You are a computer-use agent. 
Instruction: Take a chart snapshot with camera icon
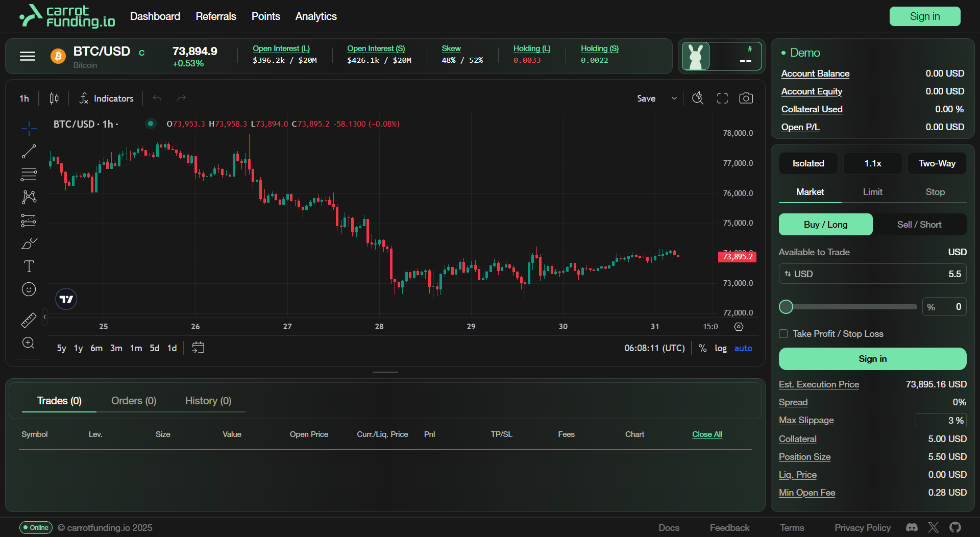click(x=746, y=98)
